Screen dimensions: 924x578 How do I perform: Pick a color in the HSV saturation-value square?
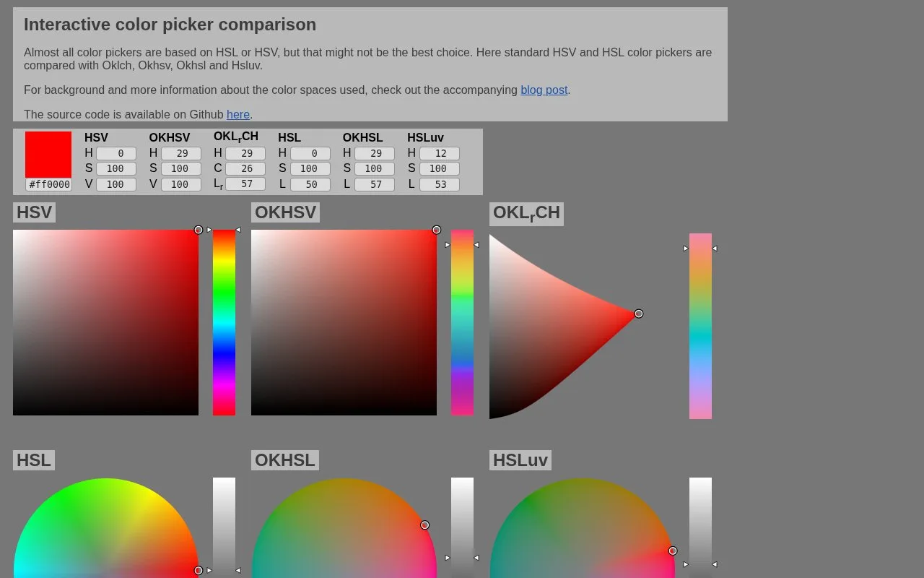(x=105, y=322)
